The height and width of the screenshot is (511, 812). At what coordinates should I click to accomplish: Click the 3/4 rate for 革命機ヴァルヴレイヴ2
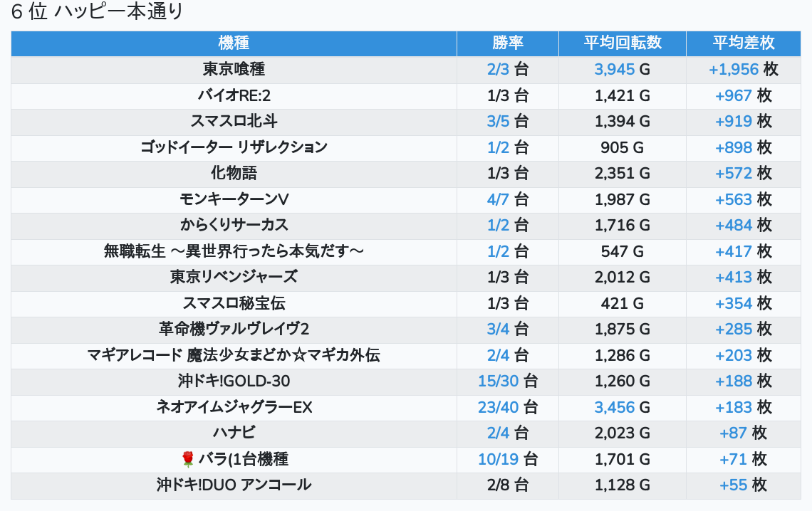pos(499,330)
